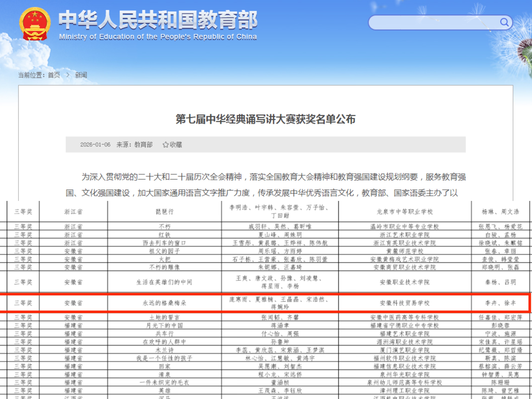Click the 收藏 star icon

point(166,145)
